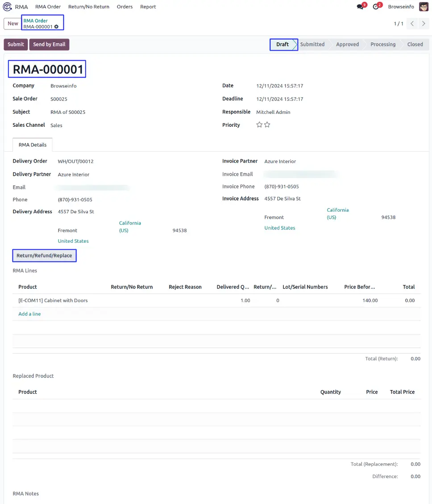This screenshot has height=504, width=432.
Task: Open the Browseinfo company switcher
Action: pos(401,7)
